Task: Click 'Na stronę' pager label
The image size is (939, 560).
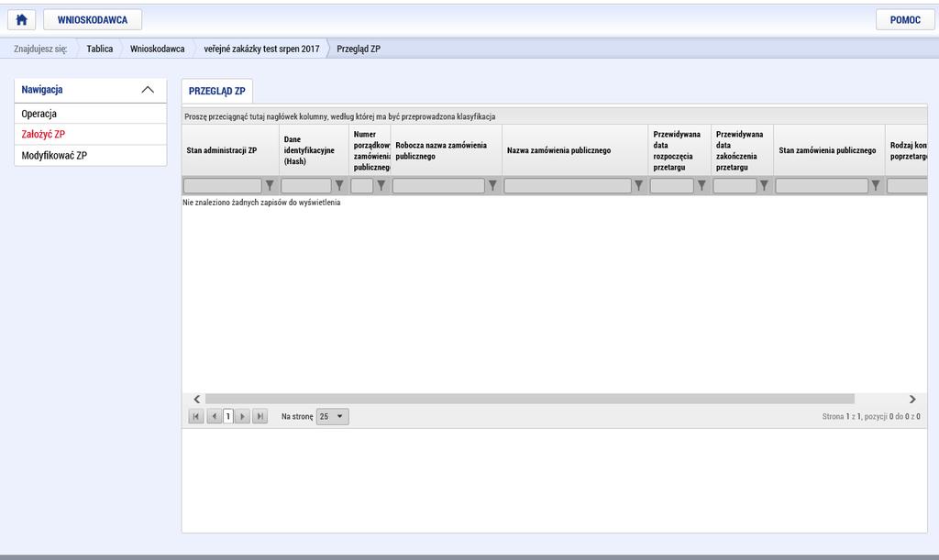Action: tap(297, 416)
